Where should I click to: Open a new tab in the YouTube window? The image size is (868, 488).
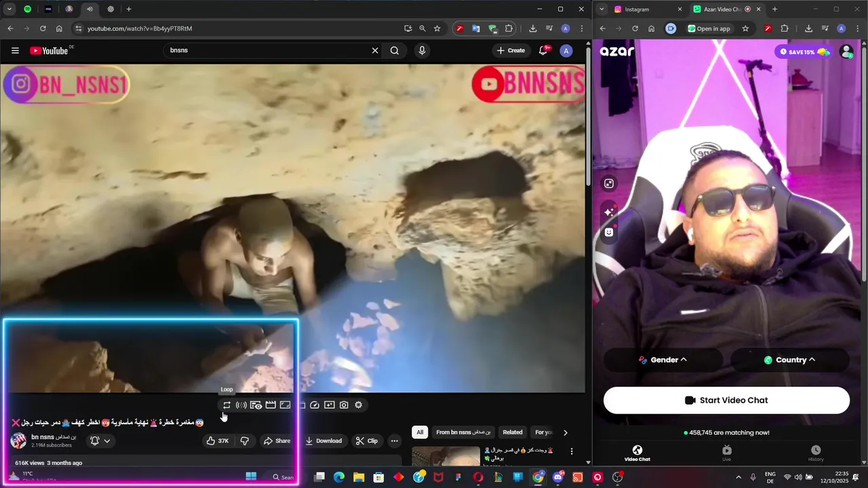pos(129,9)
